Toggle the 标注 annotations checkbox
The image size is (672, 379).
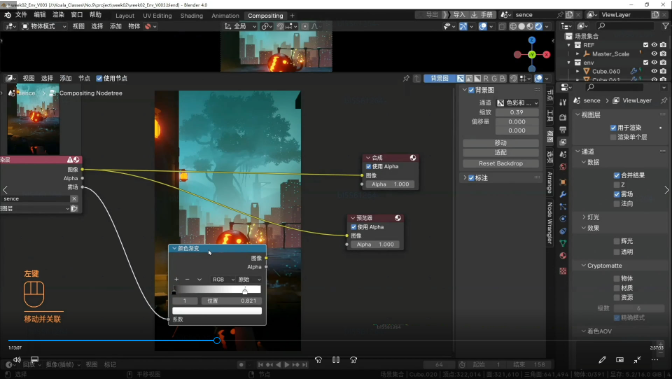(471, 178)
